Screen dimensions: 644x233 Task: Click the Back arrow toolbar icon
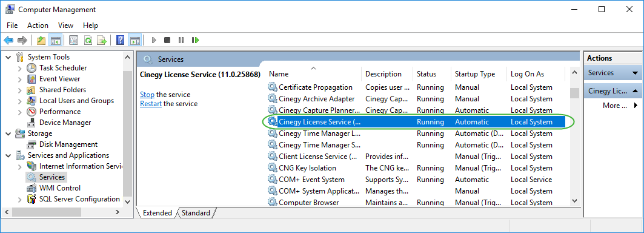click(8, 40)
